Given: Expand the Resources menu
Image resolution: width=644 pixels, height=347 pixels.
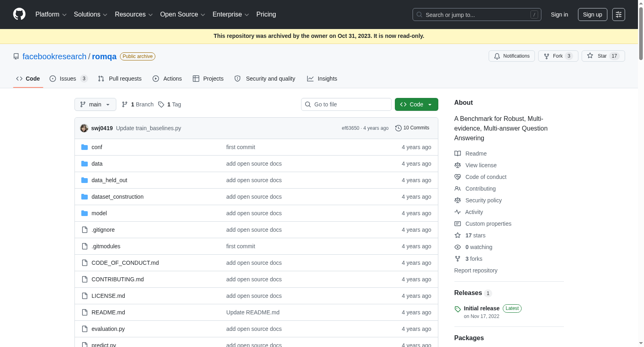Looking at the screenshot, I should click(x=134, y=15).
